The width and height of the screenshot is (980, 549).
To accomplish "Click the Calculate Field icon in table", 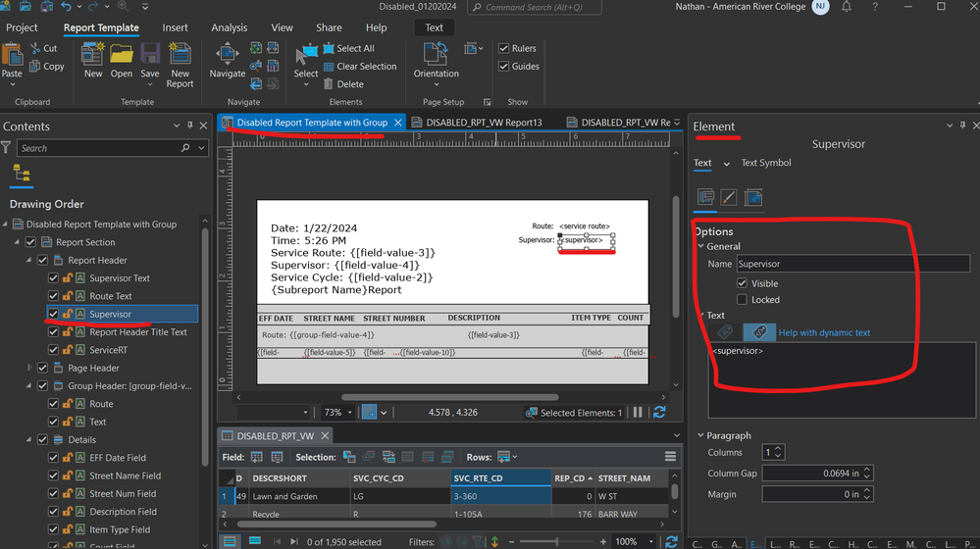I will [x=277, y=457].
